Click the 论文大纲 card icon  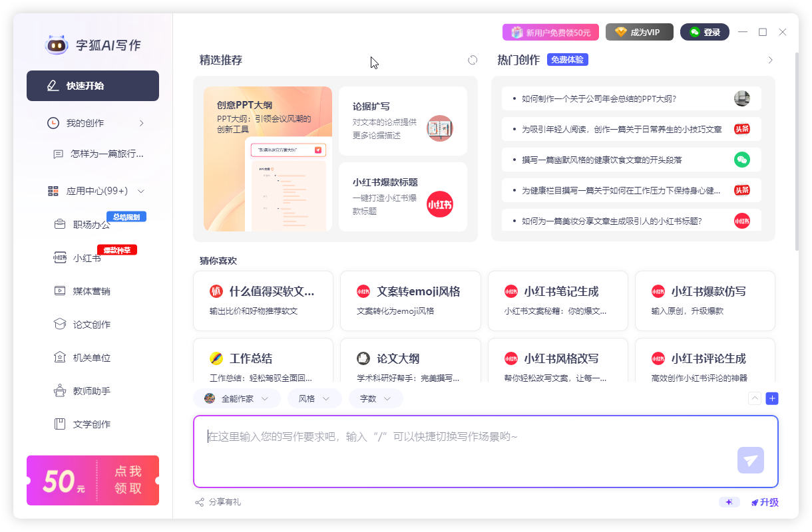[x=363, y=358]
